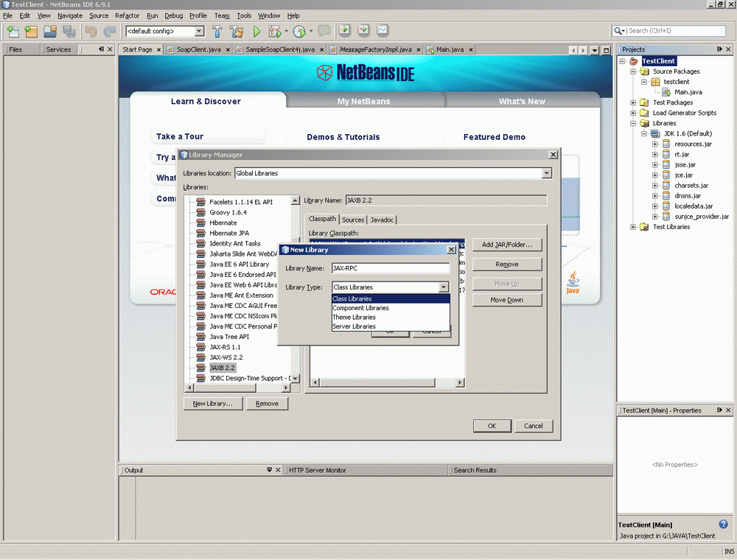Close the New Library dialog
The image size is (737, 560).
click(x=451, y=250)
